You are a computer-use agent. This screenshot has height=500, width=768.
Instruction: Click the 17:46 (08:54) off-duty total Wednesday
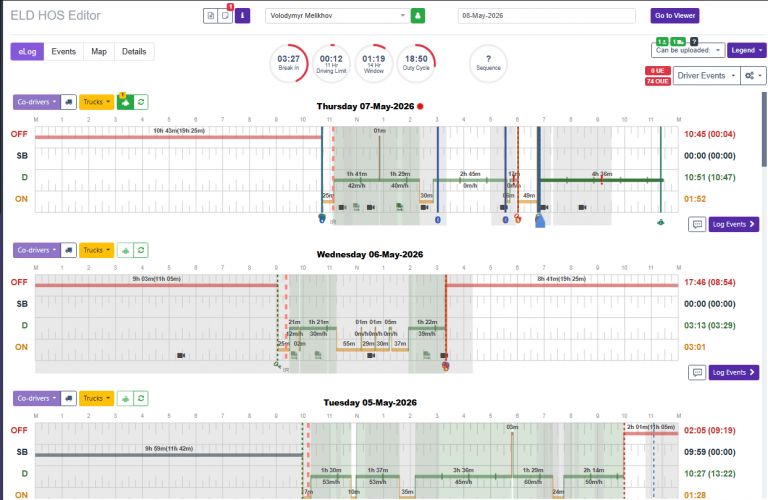tap(711, 282)
